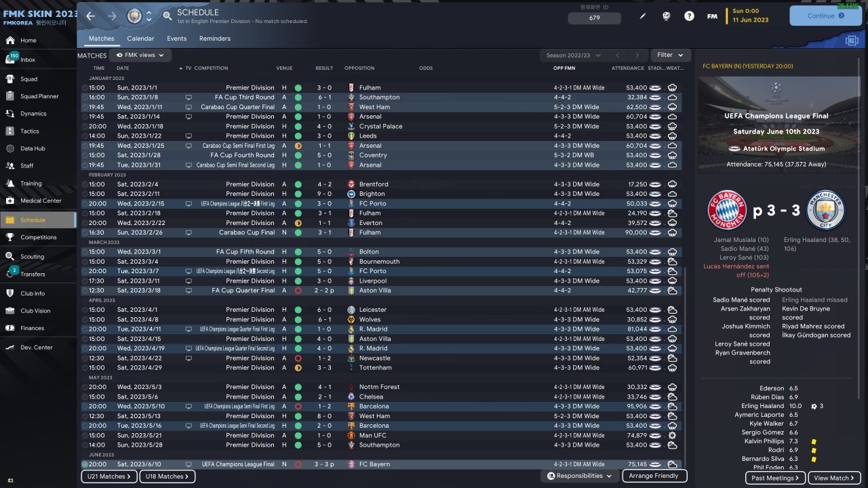Go to the previous season arrow
868x488 pixels.
(617, 56)
